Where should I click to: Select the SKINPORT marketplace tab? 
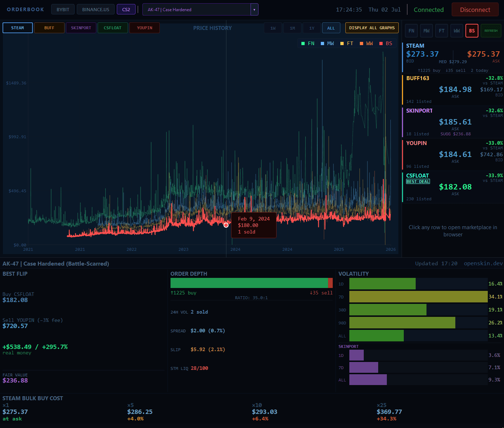[x=81, y=28]
